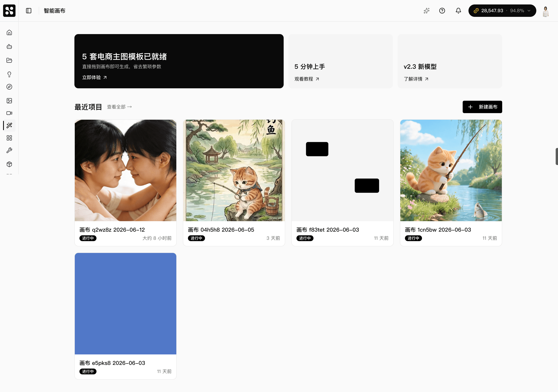
Task: Open the lightbulb inspiration sidebar icon
Action: [9, 74]
